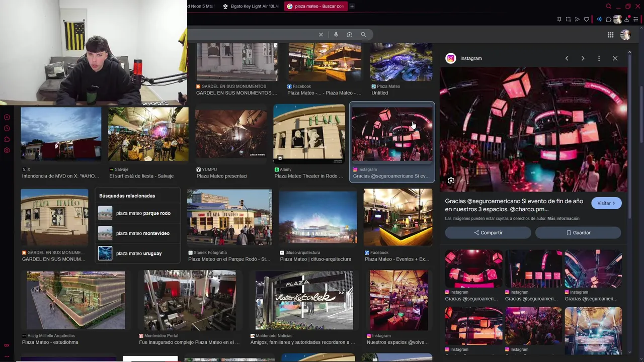
Task: Switch to the 'plaza mateo - Buscar con' tab
Action: coord(315,7)
